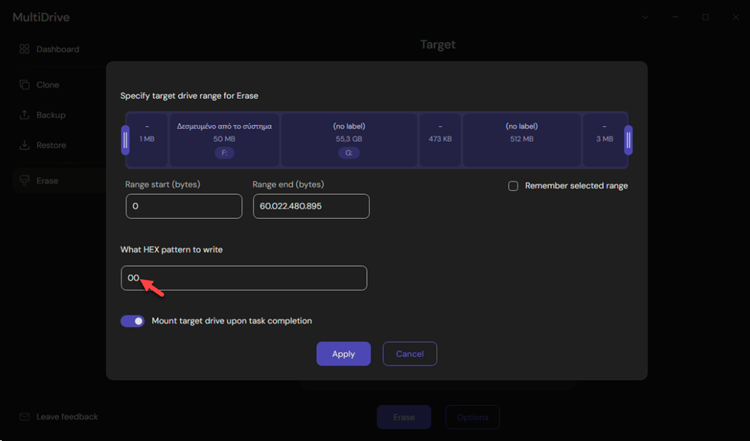This screenshot has width=750, height=441.
Task: Click the background Options button
Action: click(473, 417)
